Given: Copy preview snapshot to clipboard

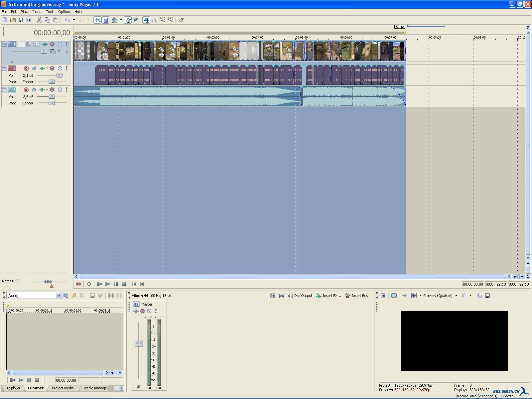Looking at the screenshot, I should pos(479,296).
